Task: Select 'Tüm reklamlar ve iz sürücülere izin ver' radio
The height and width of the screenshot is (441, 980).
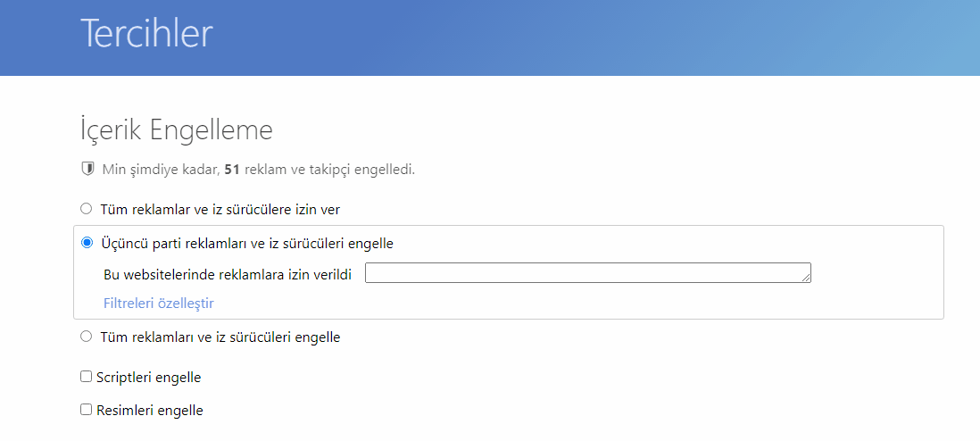Action: (x=86, y=209)
